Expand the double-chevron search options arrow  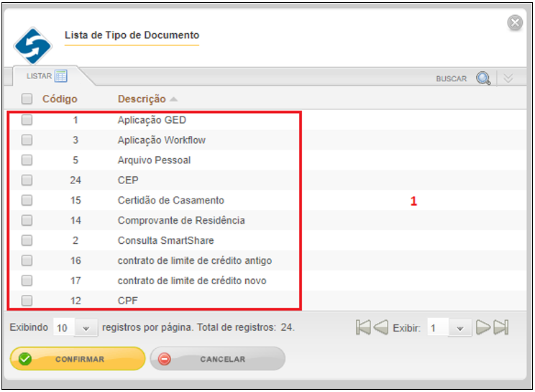click(508, 78)
